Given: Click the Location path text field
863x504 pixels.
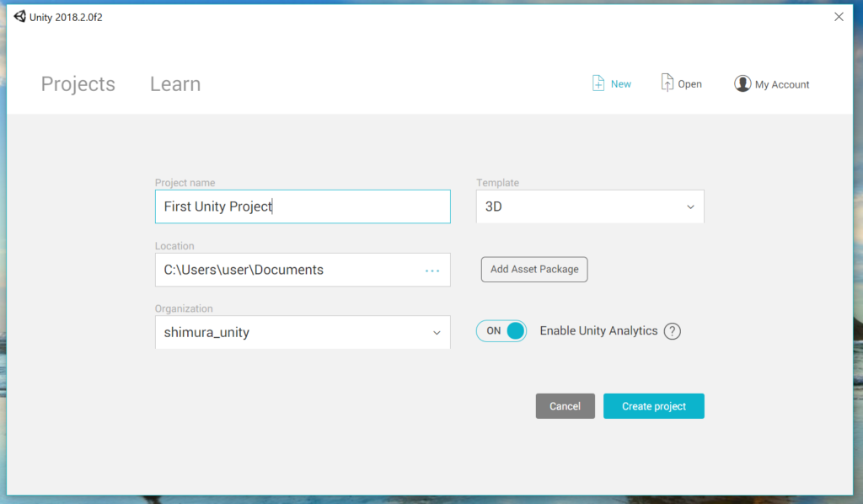Looking at the screenshot, I should pos(287,270).
